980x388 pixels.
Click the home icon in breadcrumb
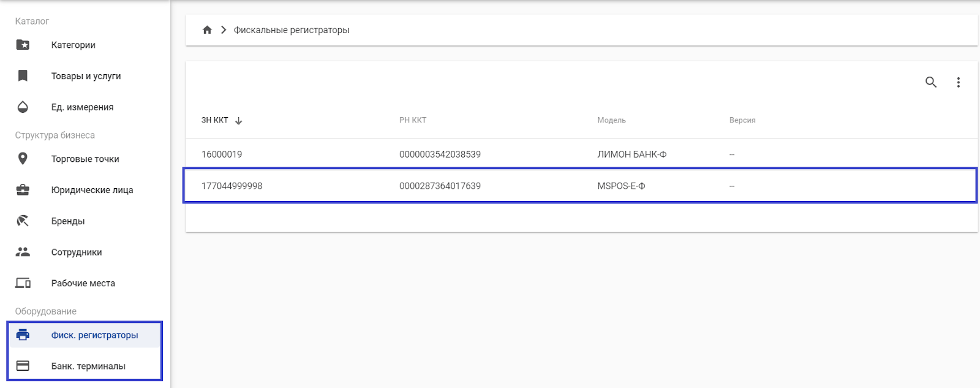pos(207,30)
